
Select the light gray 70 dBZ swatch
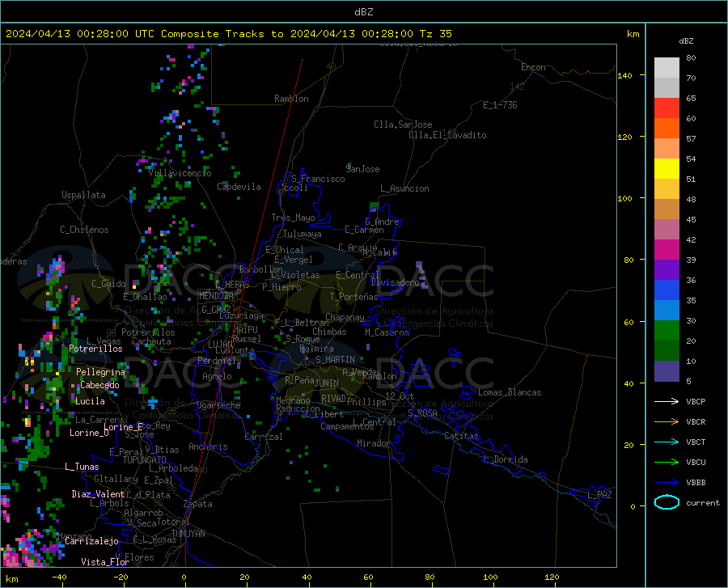(x=667, y=87)
